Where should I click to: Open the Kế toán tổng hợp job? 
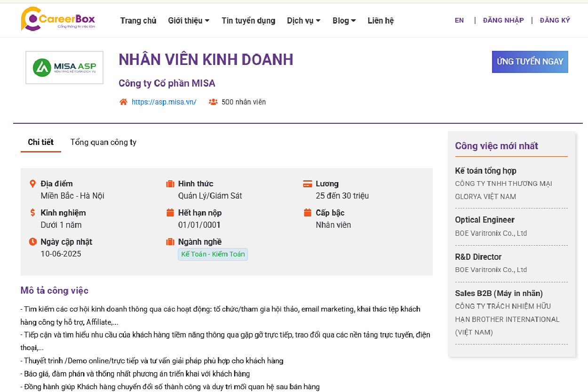(x=485, y=171)
